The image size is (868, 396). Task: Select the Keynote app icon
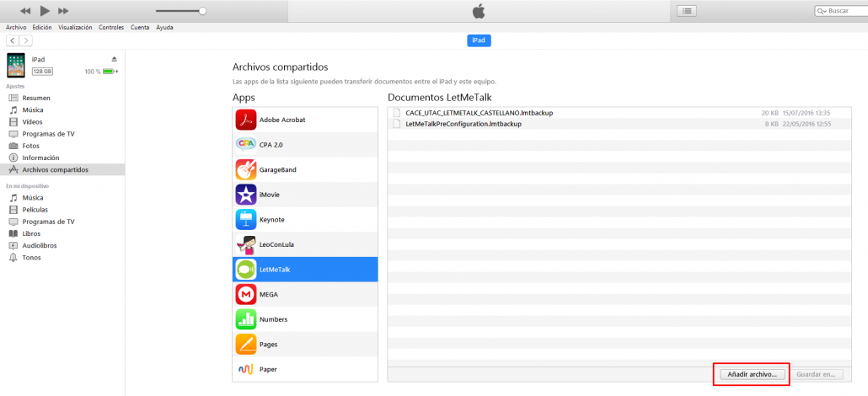tap(246, 219)
